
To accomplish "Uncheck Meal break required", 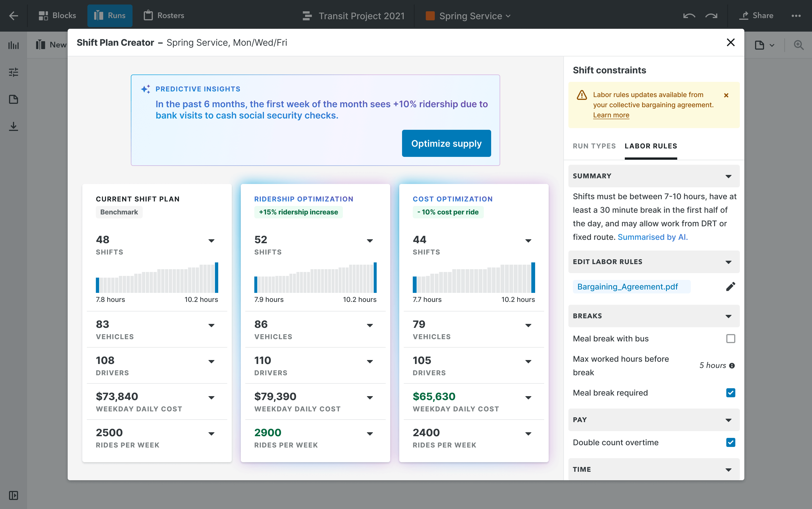I will pyautogui.click(x=730, y=392).
